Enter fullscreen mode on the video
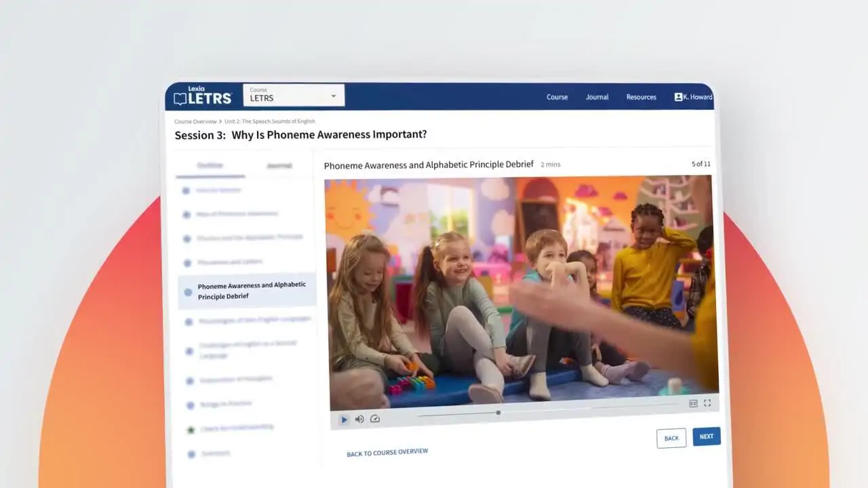This screenshot has width=868, height=488. [707, 403]
